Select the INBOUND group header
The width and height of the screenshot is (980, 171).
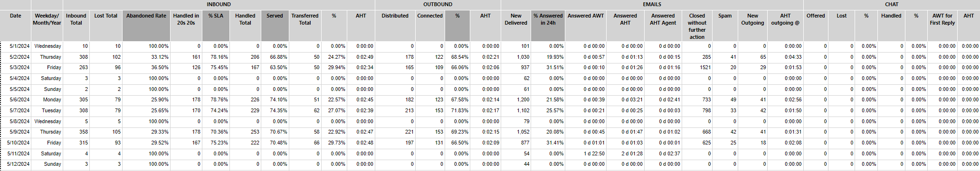pyautogui.click(x=219, y=5)
